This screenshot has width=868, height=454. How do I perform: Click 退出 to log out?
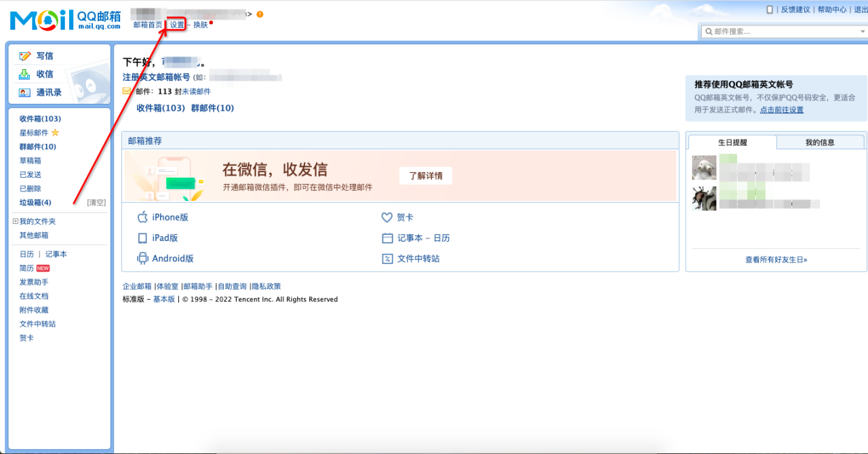point(861,10)
